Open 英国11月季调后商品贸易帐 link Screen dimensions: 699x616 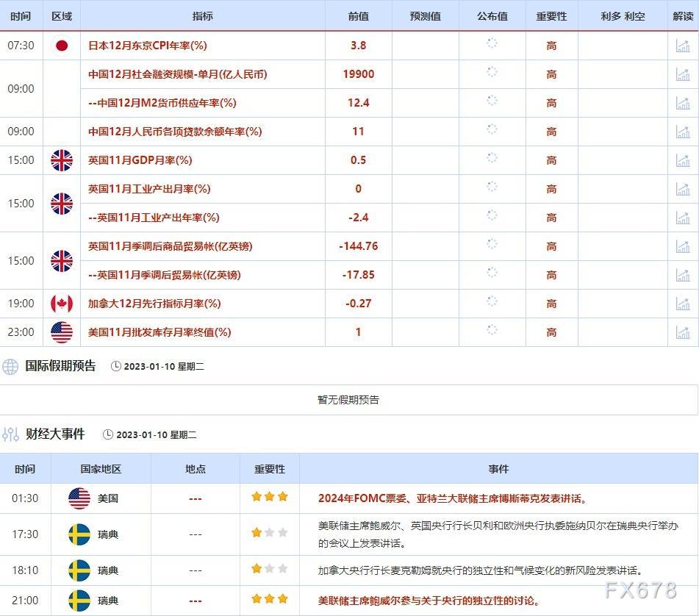click(171, 246)
